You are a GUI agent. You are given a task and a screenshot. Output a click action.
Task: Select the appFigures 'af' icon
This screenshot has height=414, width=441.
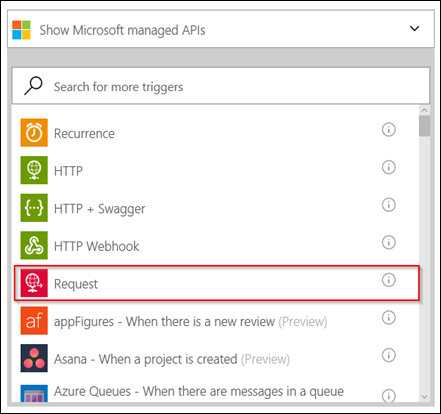coord(34,321)
